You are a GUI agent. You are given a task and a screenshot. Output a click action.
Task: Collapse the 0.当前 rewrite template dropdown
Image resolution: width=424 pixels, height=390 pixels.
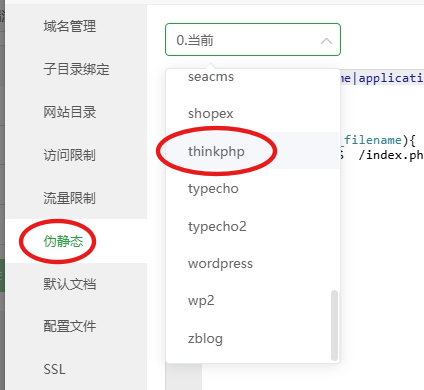pos(253,40)
